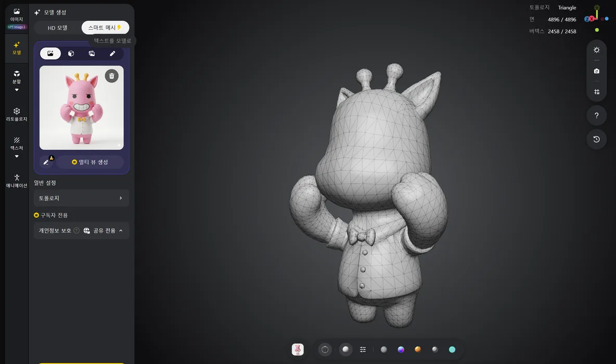The height and width of the screenshot is (364, 616).
Task: Open the 공유 전용 privacy dropdown
Action: point(103,230)
